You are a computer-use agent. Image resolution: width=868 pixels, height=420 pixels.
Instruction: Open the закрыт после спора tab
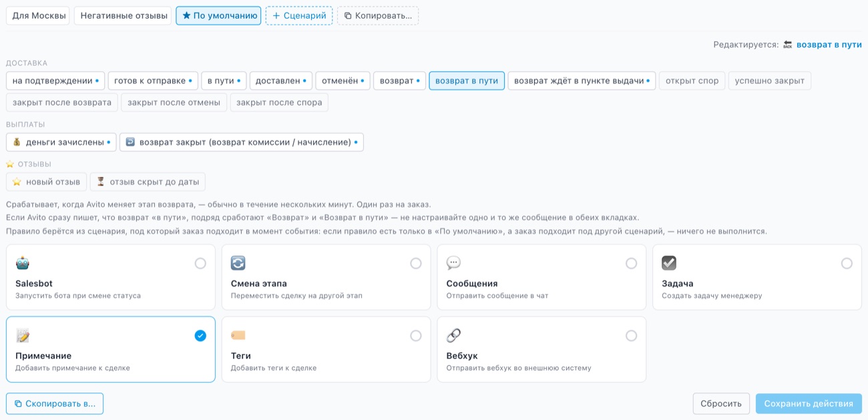pos(279,102)
